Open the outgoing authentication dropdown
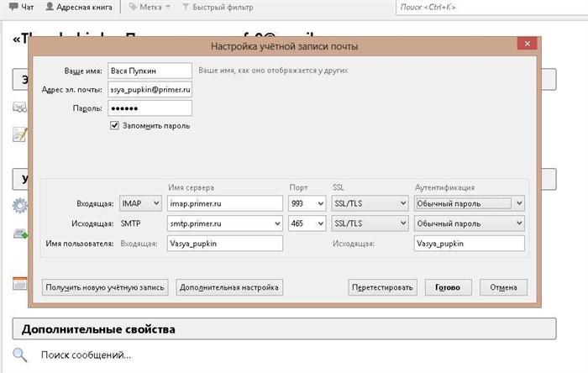This screenshot has width=588, height=373. 469,223
